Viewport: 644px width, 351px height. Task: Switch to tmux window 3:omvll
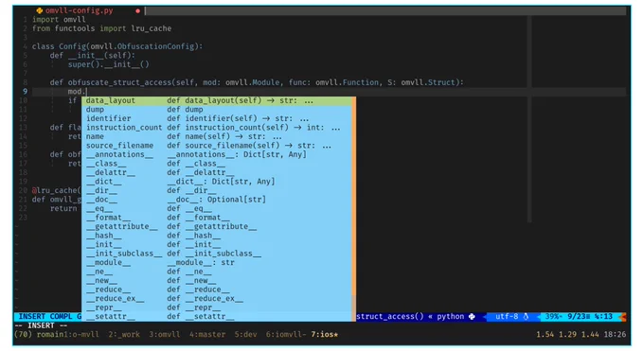click(x=164, y=335)
